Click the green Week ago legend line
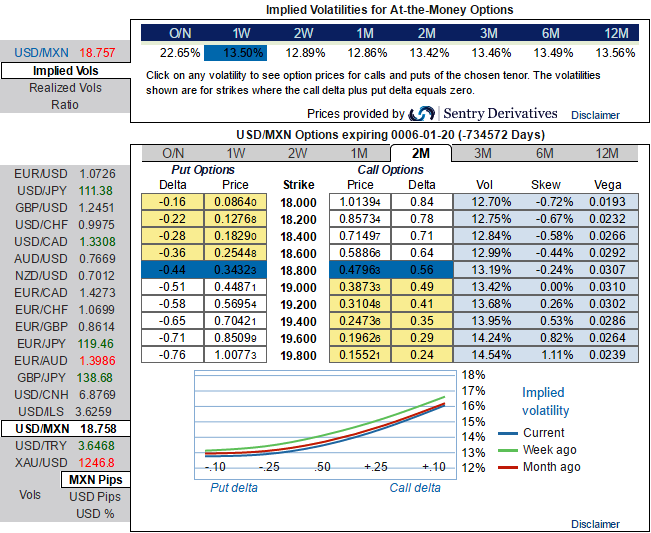The height and width of the screenshot is (533, 651). [509, 450]
